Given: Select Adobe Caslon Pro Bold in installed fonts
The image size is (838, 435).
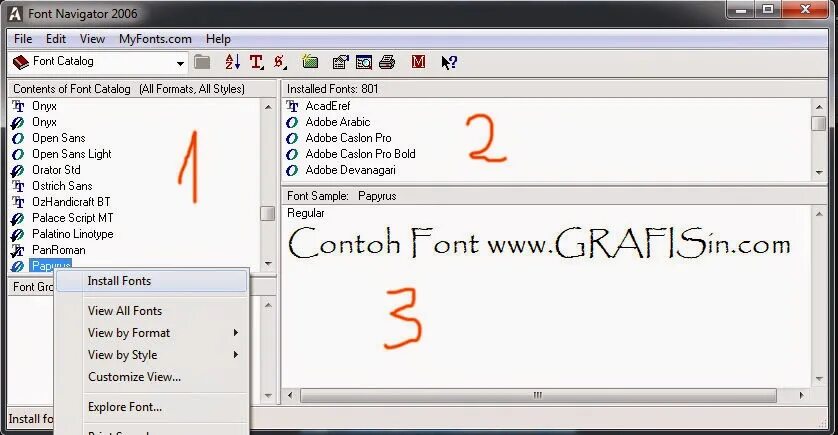Looking at the screenshot, I should pyautogui.click(x=360, y=154).
